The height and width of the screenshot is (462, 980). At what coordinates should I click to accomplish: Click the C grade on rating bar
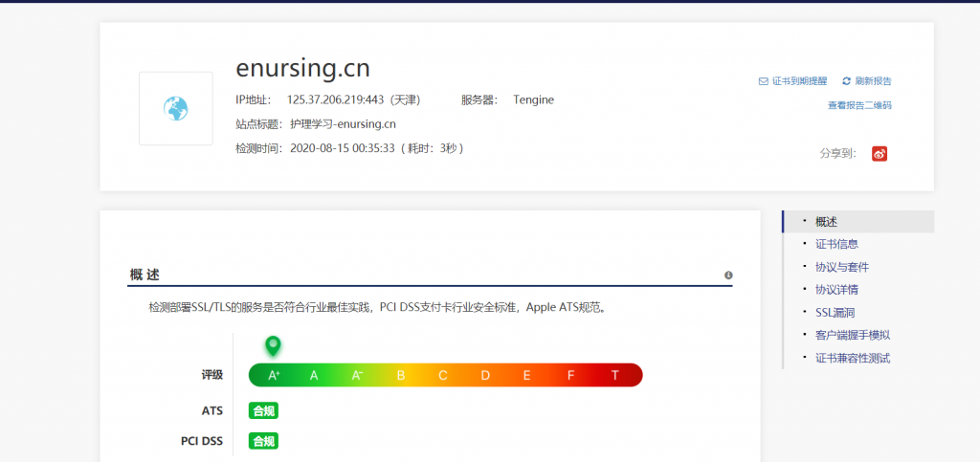click(443, 375)
